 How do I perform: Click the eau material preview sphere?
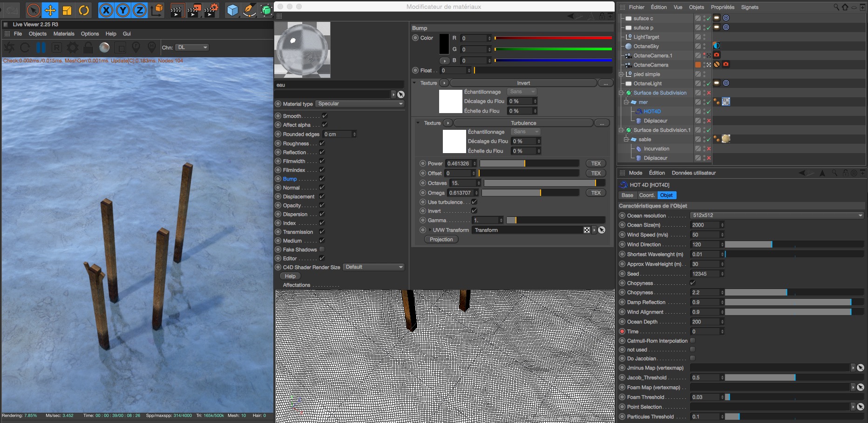pyautogui.click(x=302, y=50)
